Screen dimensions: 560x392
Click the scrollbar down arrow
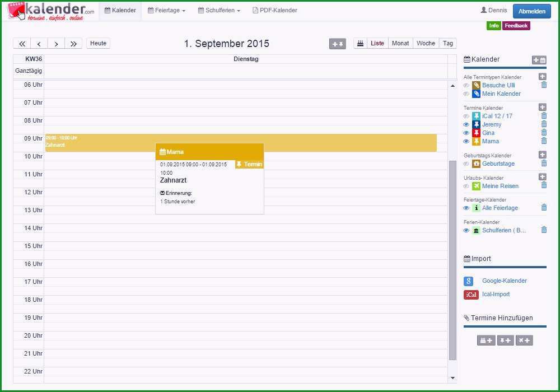point(452,377)
